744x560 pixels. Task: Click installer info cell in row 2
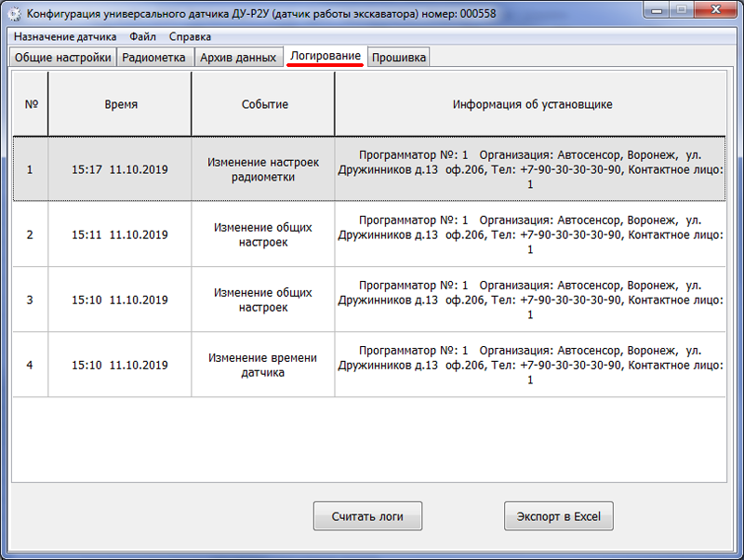point(530,234)
